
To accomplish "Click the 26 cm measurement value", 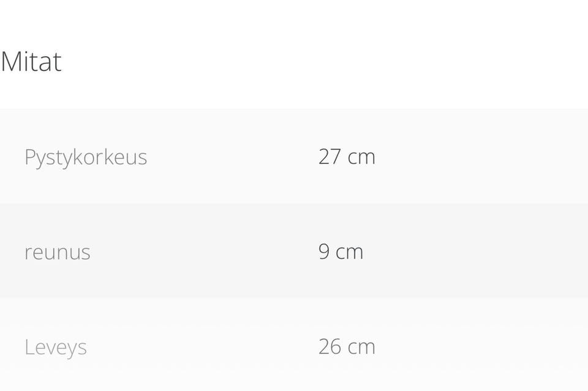I will click(x=347, y=347).
